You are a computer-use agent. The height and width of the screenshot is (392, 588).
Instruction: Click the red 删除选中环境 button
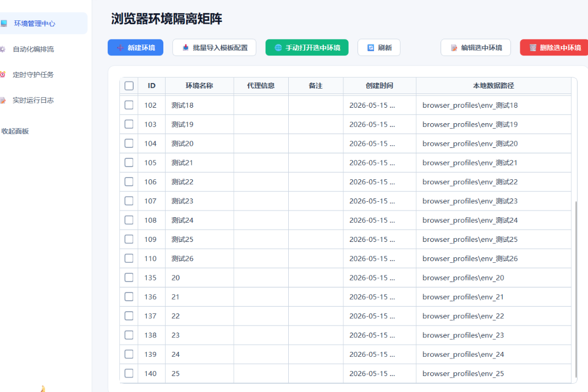tap(554, 48)
